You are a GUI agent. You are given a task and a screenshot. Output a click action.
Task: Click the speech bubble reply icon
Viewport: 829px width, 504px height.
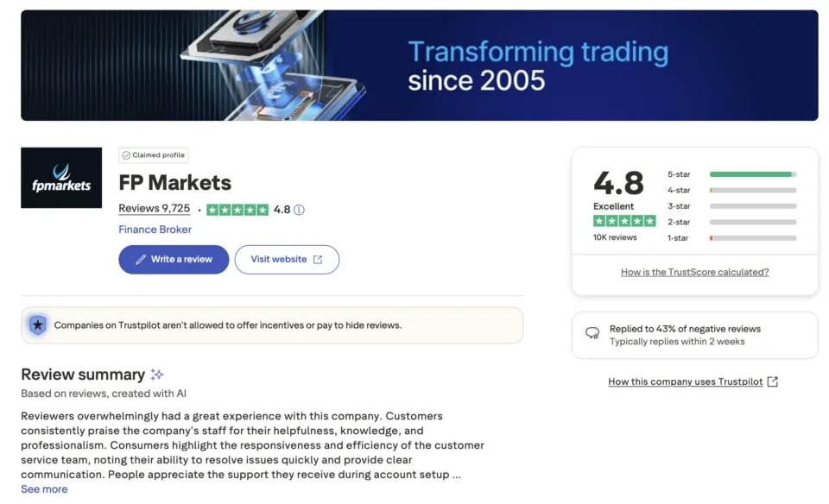pyautogui.click(x=592, y=334)
